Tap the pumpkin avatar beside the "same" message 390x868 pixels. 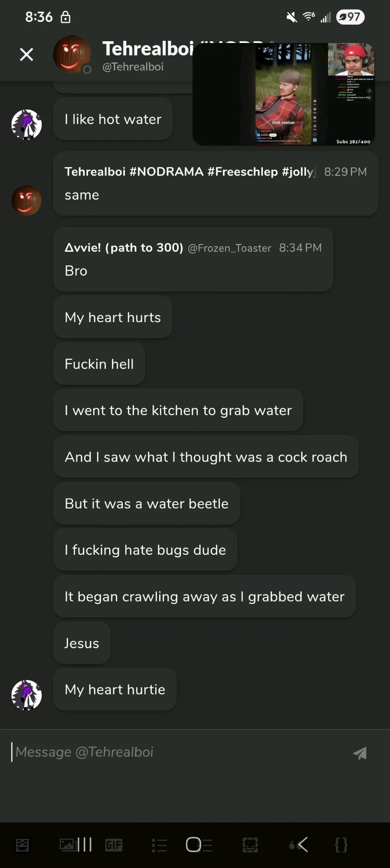pos(26,201)
